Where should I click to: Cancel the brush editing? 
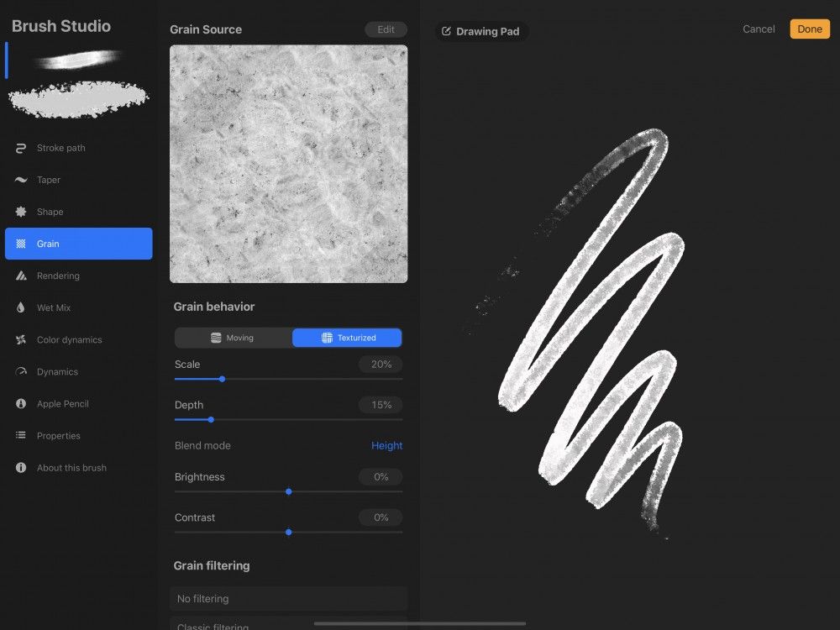coord(758,29)
